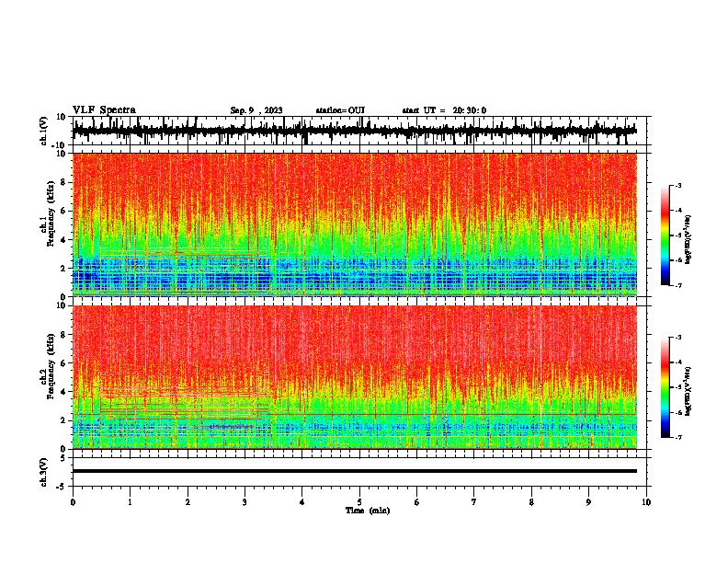Click time axis tick label "0"
The height and width of the screenshot is (563, 728).
73,502
